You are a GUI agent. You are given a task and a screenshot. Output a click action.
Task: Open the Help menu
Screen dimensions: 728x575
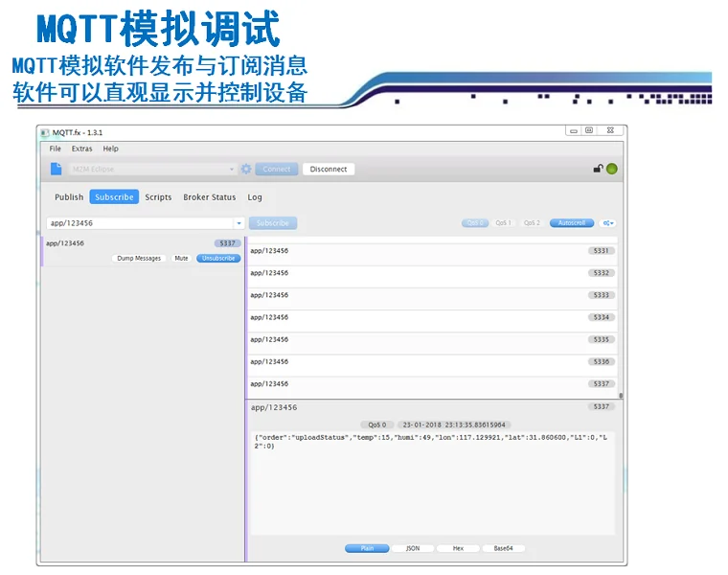coord(110,149)
